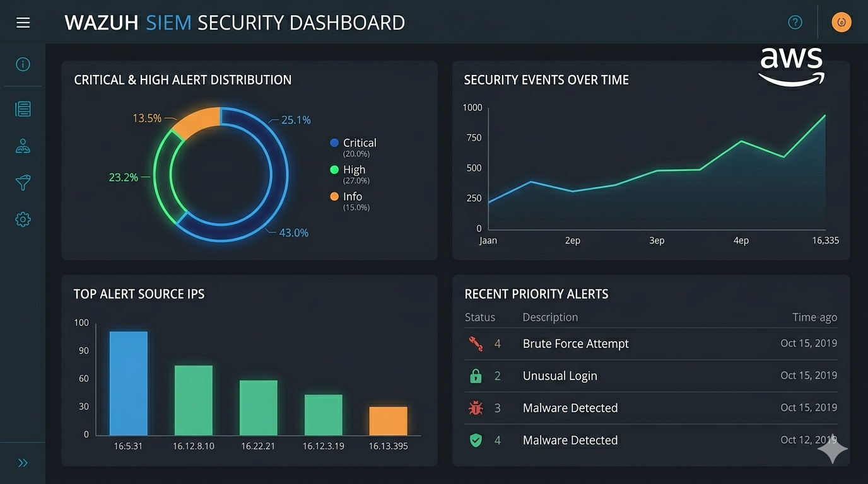Click the 16:5.31 IP label
The height and width of the screenshot is (484, 868).
click(x=128, y=446)
